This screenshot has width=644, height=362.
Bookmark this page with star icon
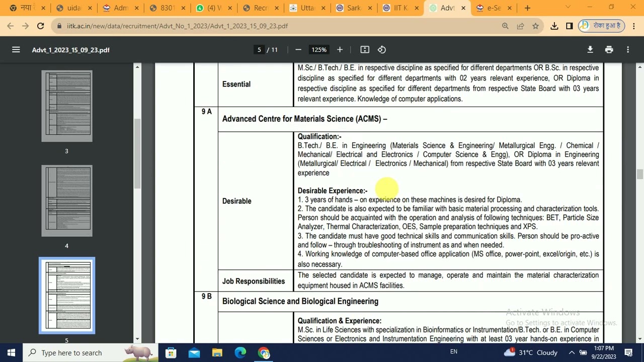(x=535, y=26)
